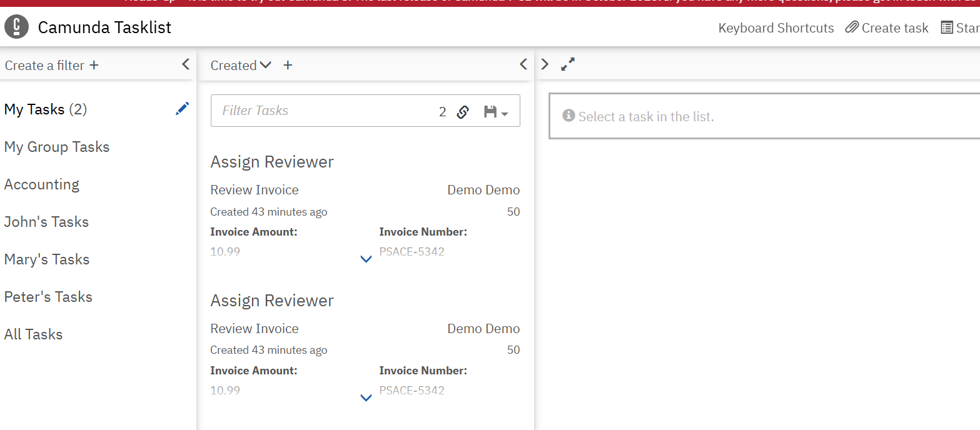The height and width of the screenshot is (430, 980).
Task: Click the Create a filter link
Action: [x=44, y=65]
